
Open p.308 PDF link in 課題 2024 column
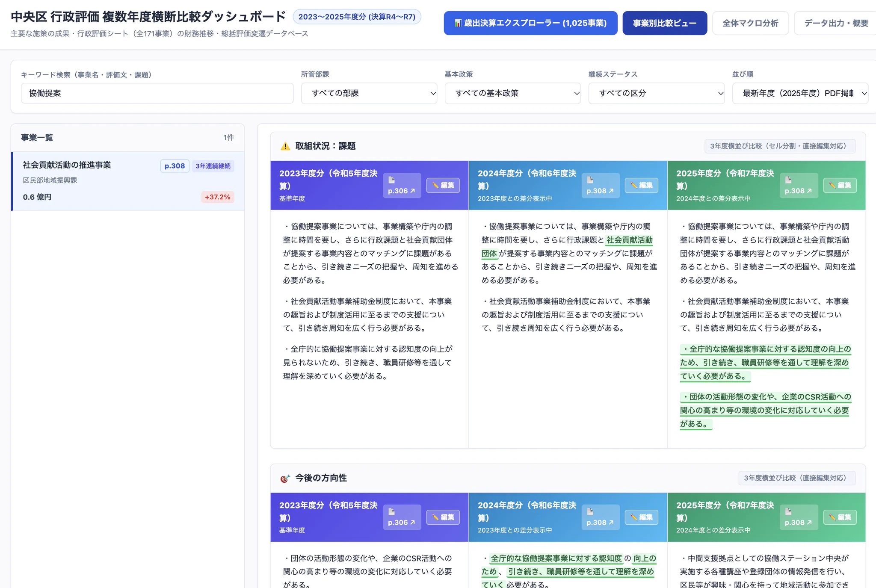(600, 185)
